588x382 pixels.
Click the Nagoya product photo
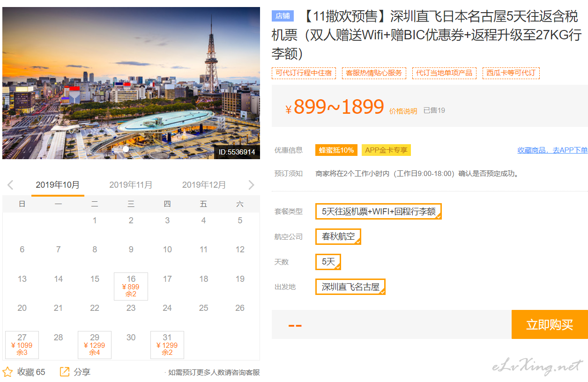131,83
